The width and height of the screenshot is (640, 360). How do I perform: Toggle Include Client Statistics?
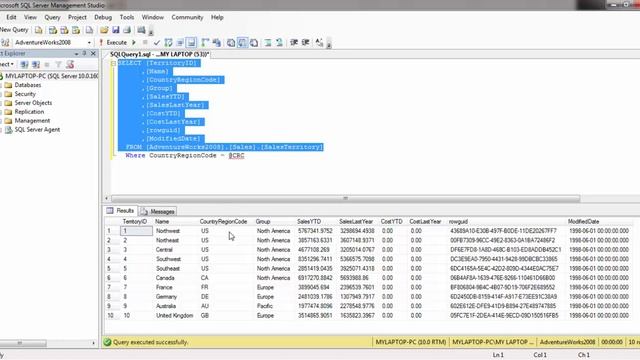pyautogui.click(x=216, y=42)
